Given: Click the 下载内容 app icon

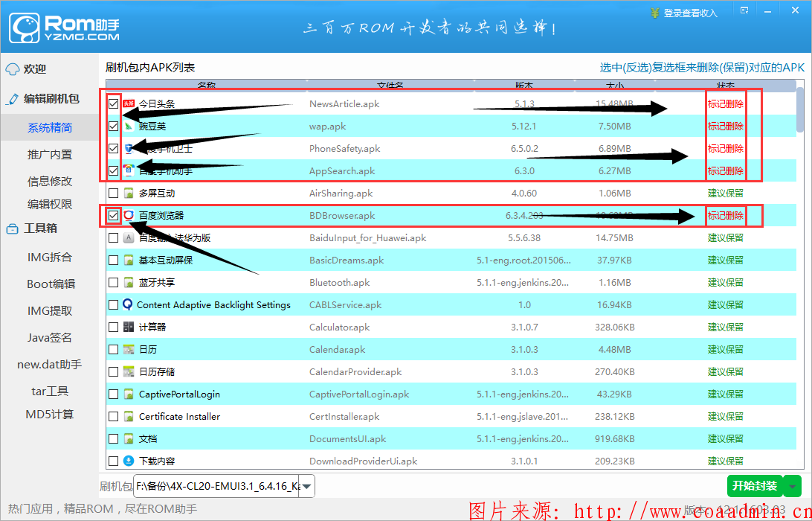Looking at the screenshot, I should pos(129,461).
